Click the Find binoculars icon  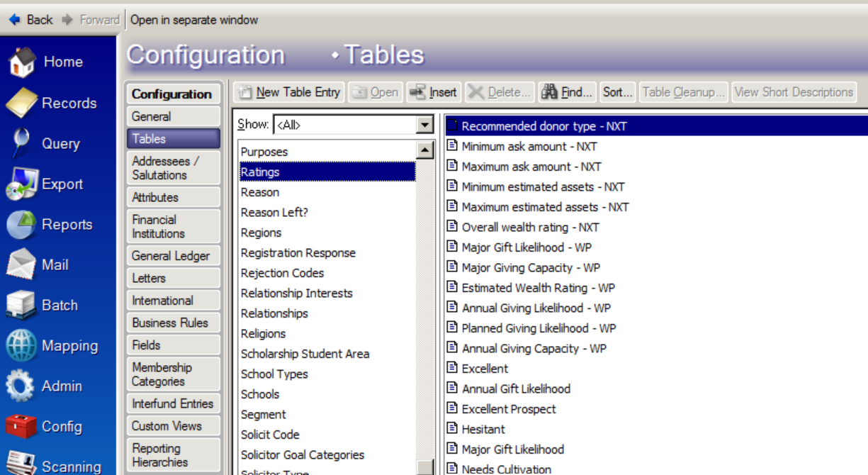point(549,92)
